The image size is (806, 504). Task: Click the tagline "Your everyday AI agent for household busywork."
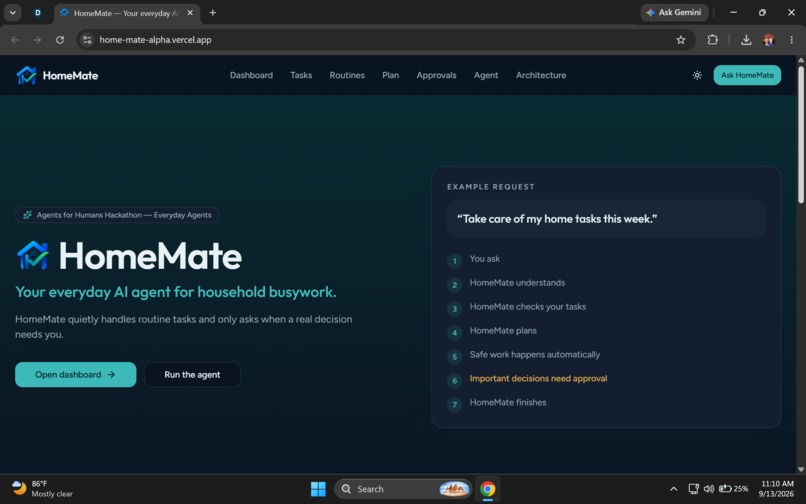176,292
